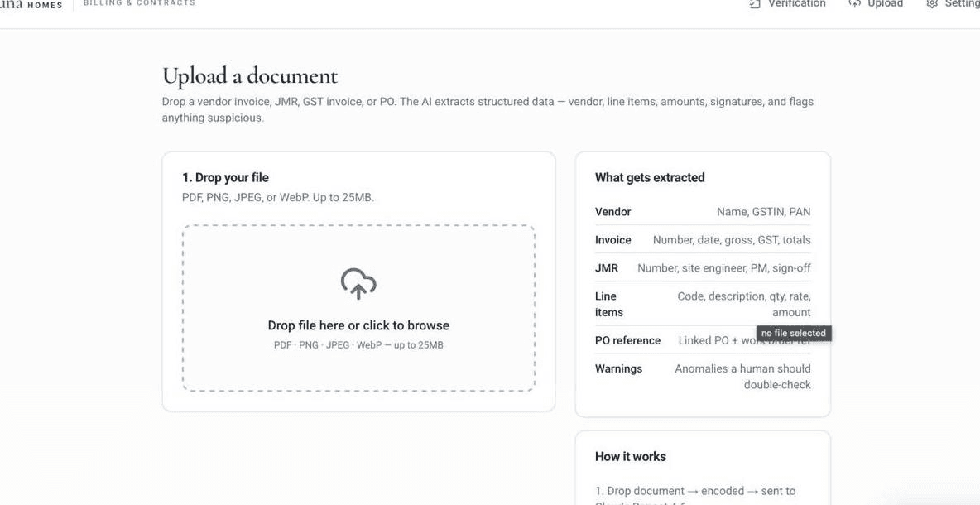
Task: Click the 'Invoice' row label
Action: click(613, 240)
